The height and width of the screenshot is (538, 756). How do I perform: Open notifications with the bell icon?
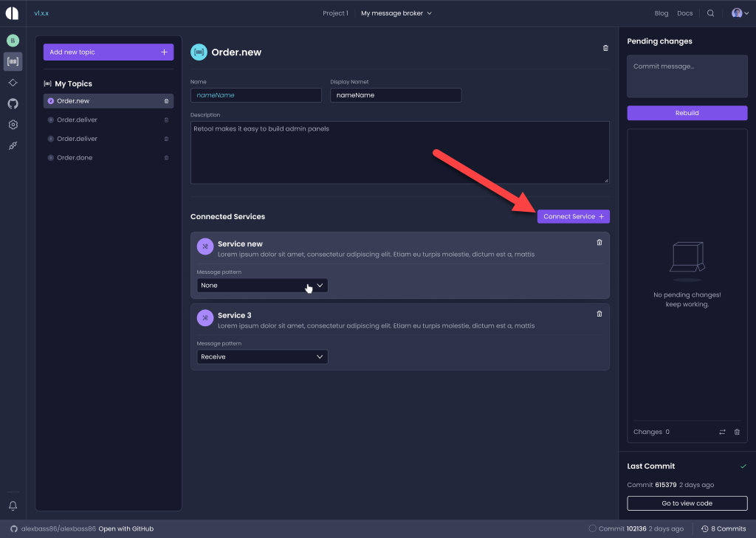[12, 506]
